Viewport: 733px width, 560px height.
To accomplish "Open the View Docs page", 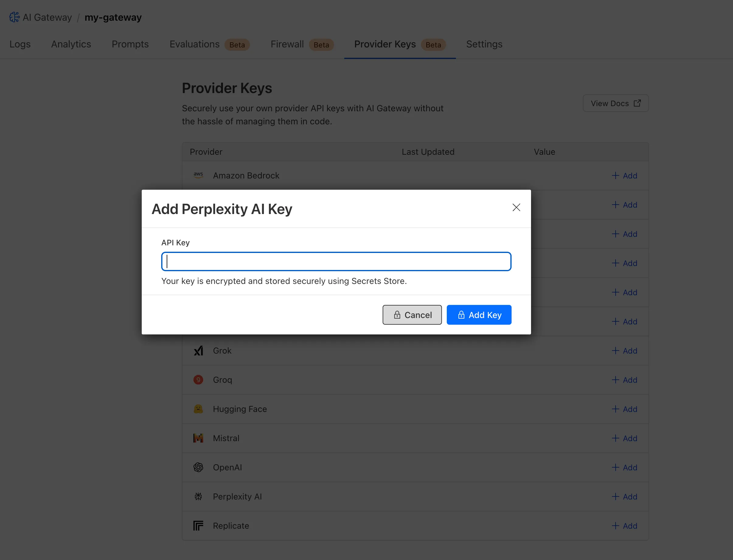I will click(615, 103).
